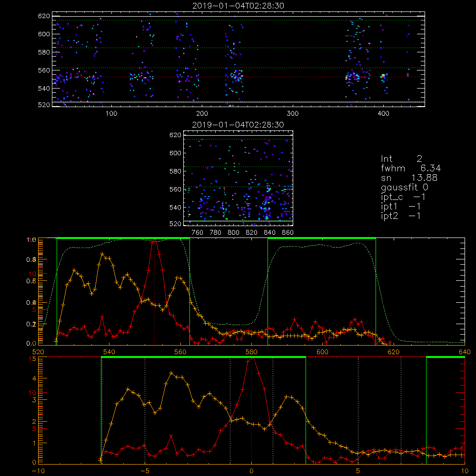The width and height of the screenshot is (476, 476).
Task: Click x-axis label 300 of the top image
Action: 293,114
